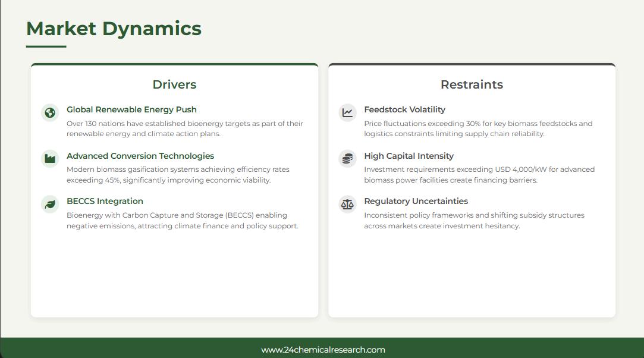Click the factory icon beside Advanced Conversion Technologies
The width and height of the screenshot is (644, 358).
tap(50, 158)
